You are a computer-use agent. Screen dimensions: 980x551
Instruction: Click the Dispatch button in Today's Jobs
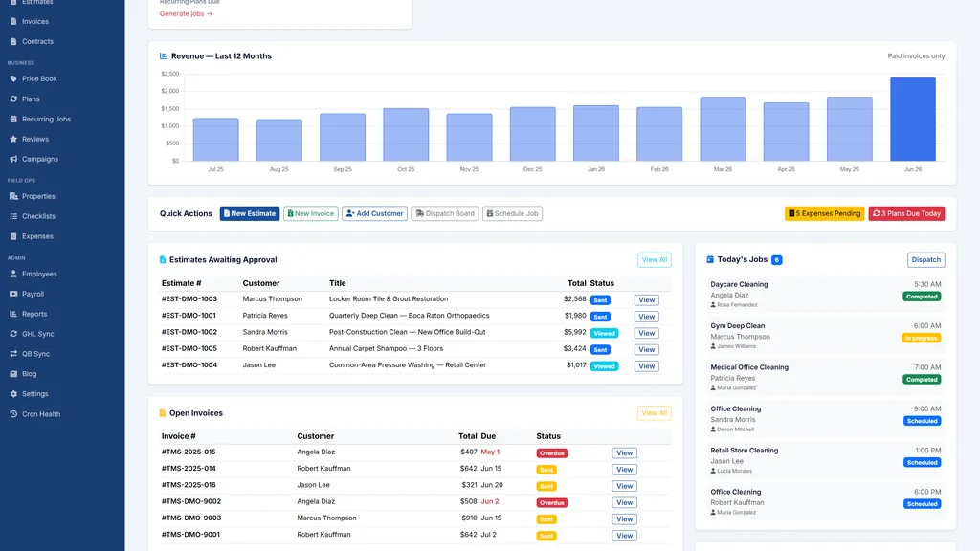925,260
